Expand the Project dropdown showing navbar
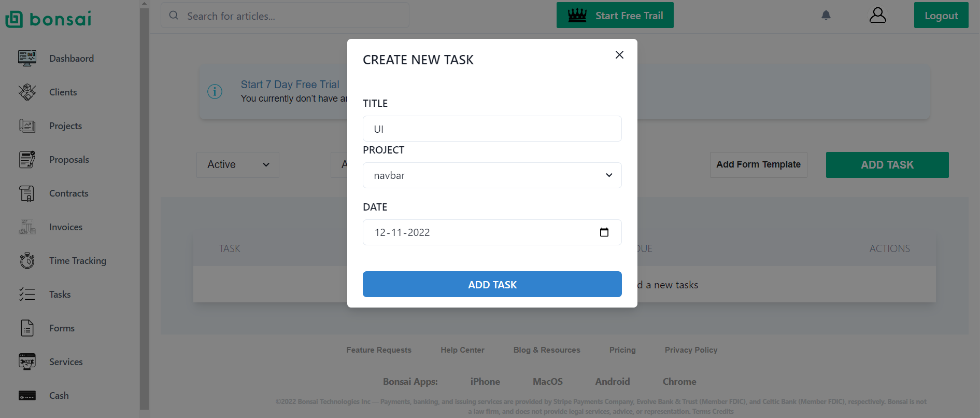Viewport: 980px width, 418px height. click(x=492, y=175)
